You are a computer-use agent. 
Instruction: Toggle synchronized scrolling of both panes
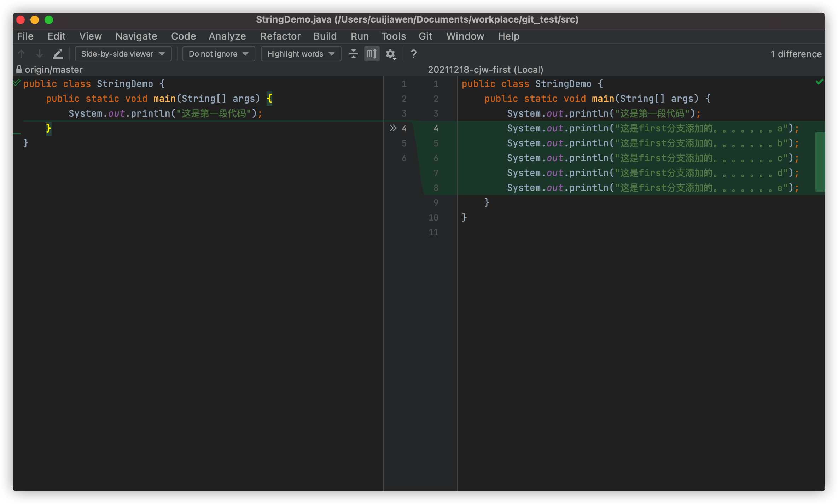tap(371, 54)
